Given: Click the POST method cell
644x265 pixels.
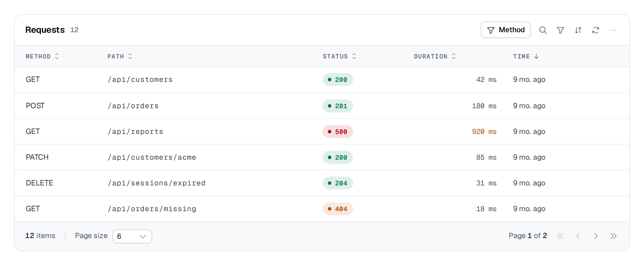Looking at the screenshot, I should pos(35,106).
